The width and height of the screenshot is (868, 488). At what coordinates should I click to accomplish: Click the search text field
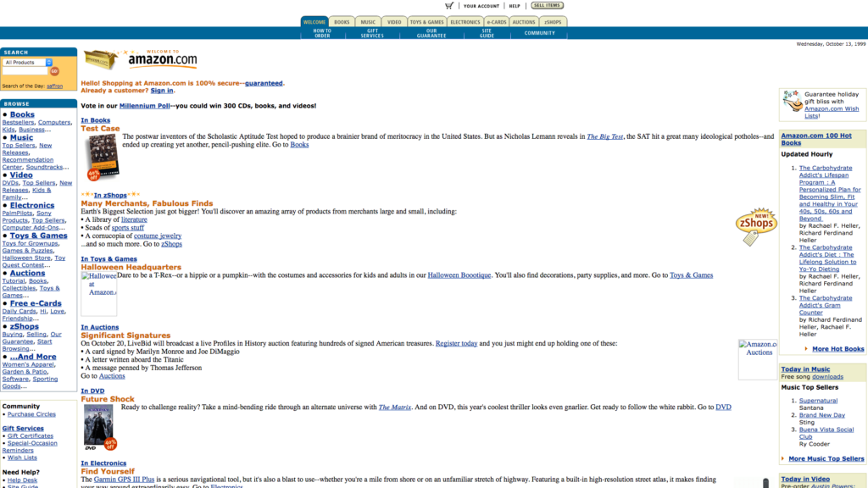tap(25, 71)
